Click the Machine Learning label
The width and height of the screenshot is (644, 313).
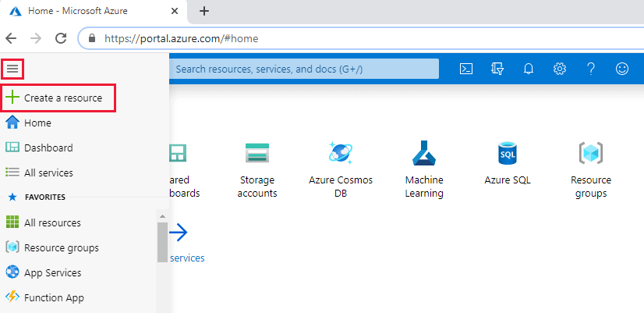[x=424, y=187]
